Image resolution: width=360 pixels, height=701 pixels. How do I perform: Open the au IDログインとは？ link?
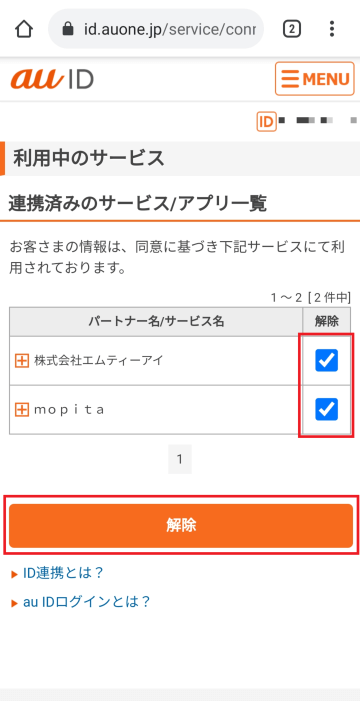[86, 602]
